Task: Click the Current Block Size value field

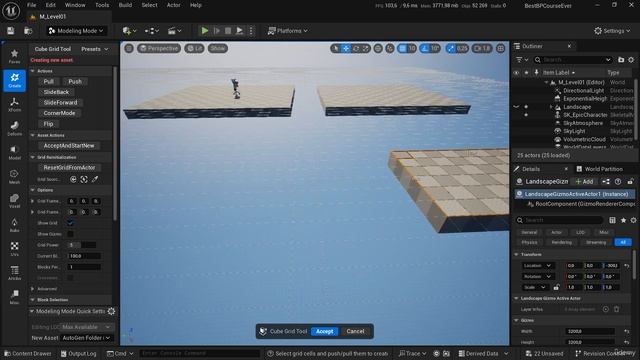Action: click(x=84, y=256)
